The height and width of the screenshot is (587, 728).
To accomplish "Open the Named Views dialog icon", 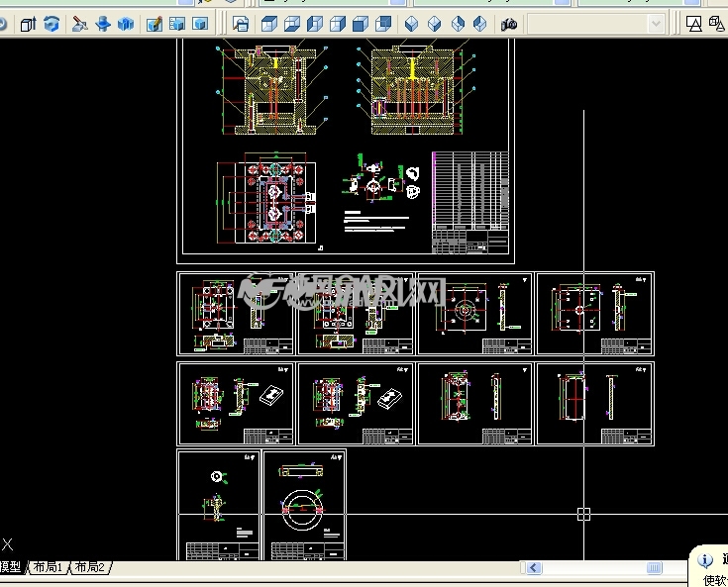I will point(241,24).
